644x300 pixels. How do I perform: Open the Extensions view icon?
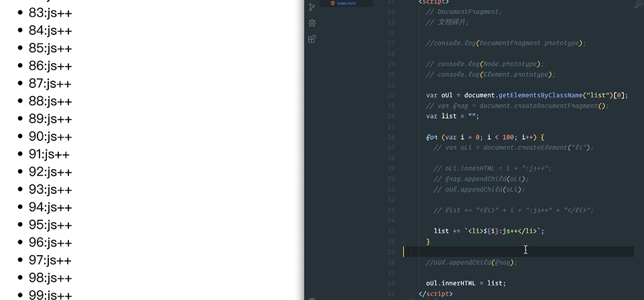(x=312, y=39)
